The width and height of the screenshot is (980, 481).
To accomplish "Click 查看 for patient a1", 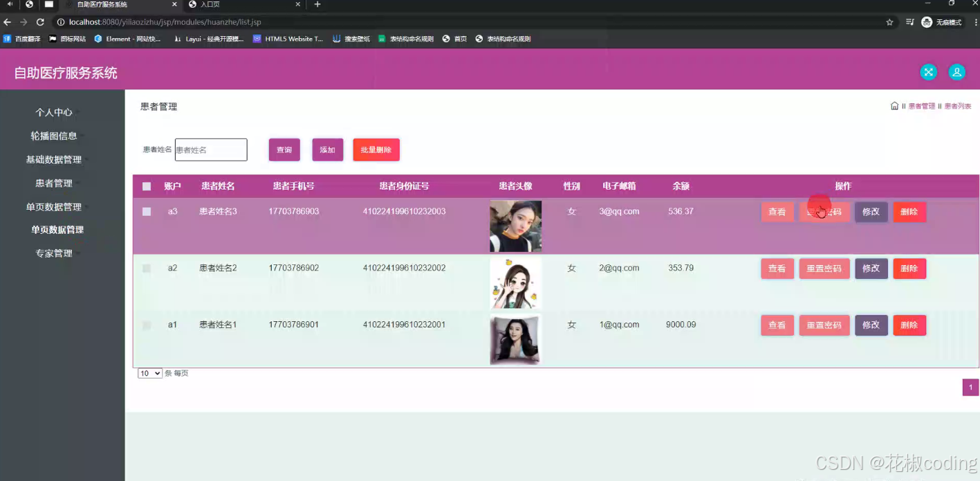I will click(x=777, y=325).
